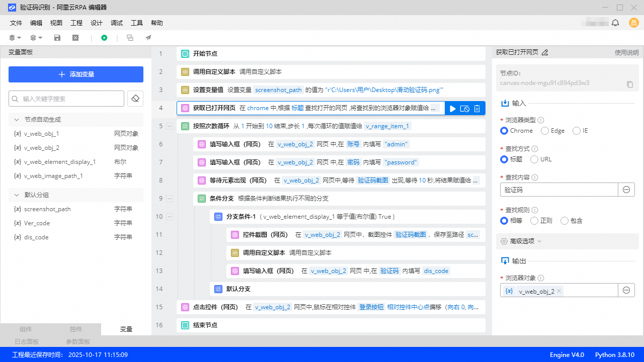Viewport: 644px width, 362px height.
Task: Focus the variable keyword search box
Action: click(66, 99)
